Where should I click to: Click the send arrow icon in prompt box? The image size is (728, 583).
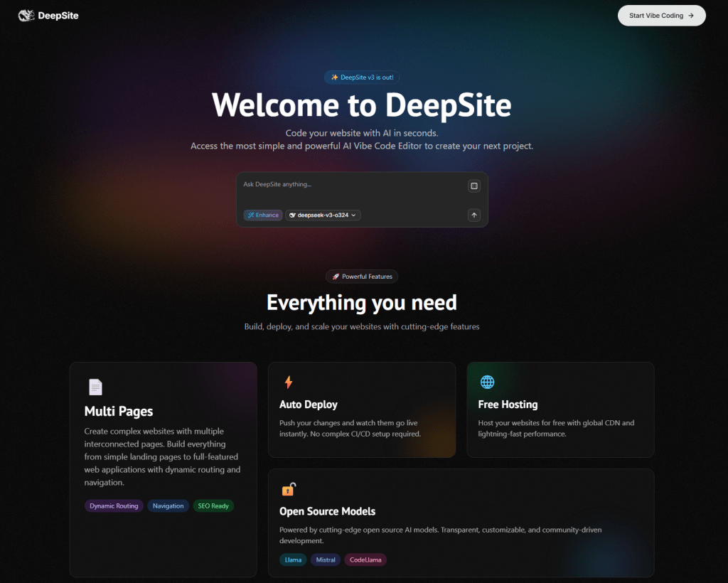click(x=474, y=215)
